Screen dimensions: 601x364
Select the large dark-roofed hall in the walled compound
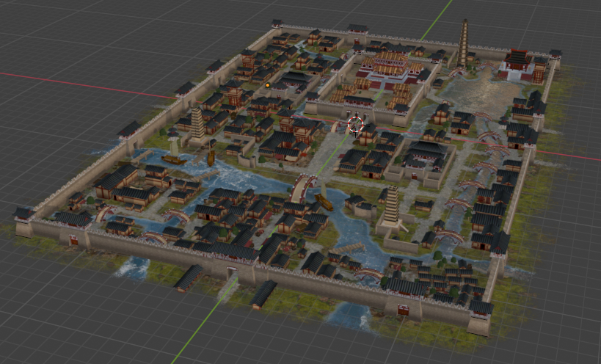(427, 150)
